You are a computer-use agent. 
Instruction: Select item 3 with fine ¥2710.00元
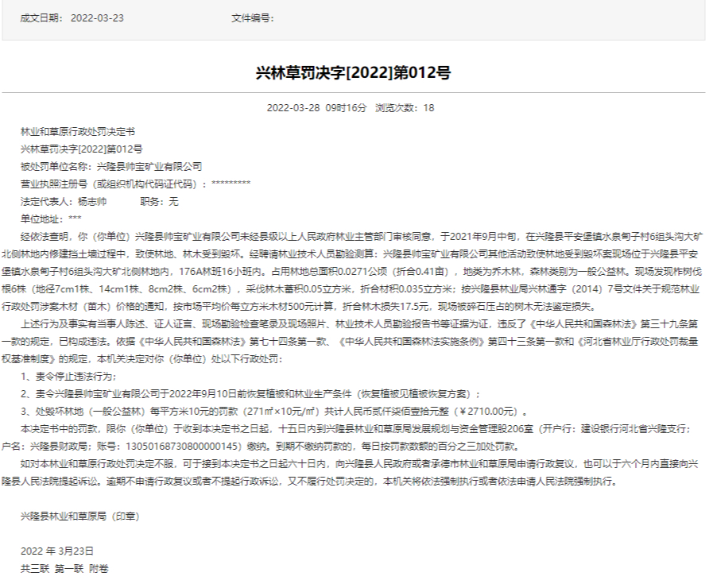click(x=274, y=412)
